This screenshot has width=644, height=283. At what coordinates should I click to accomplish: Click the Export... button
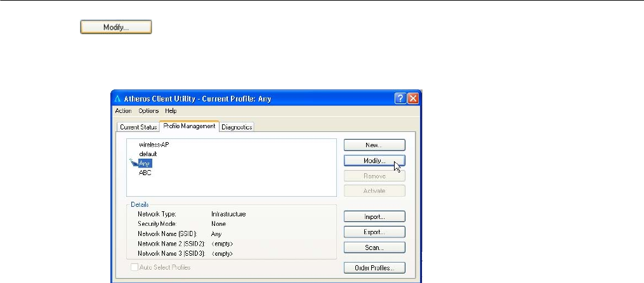(374, 232)
